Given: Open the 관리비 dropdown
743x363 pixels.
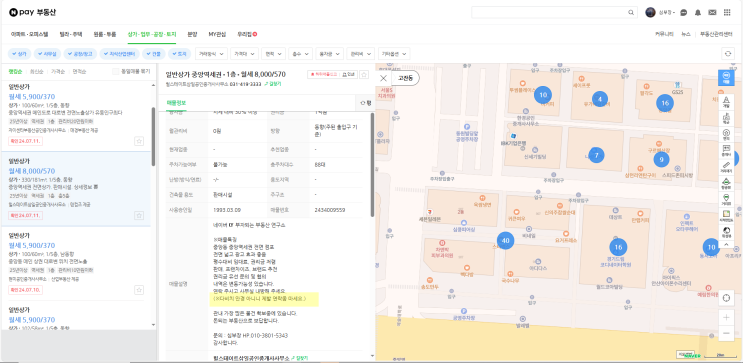Looking at the screenshot, I should (x=361, y=54).
